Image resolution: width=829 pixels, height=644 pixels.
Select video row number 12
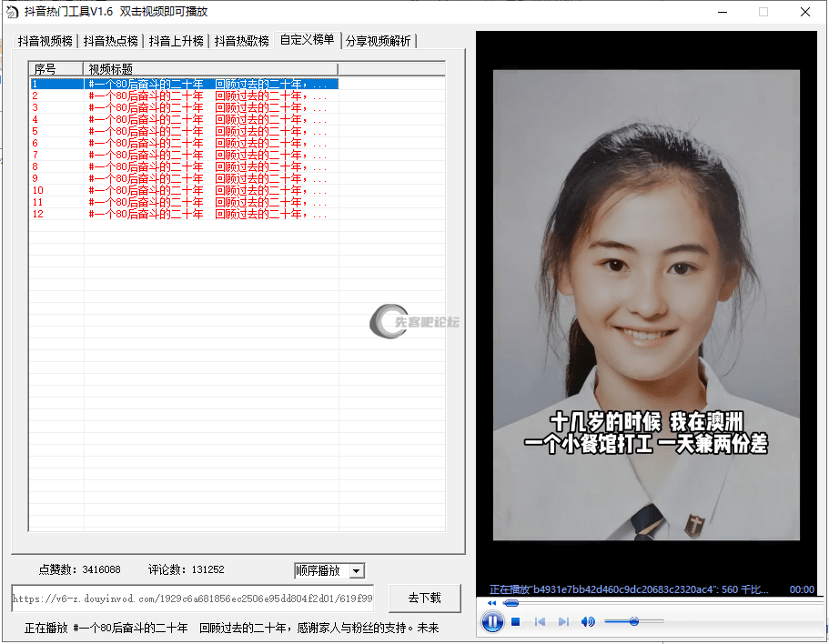[x=182, y=214]
